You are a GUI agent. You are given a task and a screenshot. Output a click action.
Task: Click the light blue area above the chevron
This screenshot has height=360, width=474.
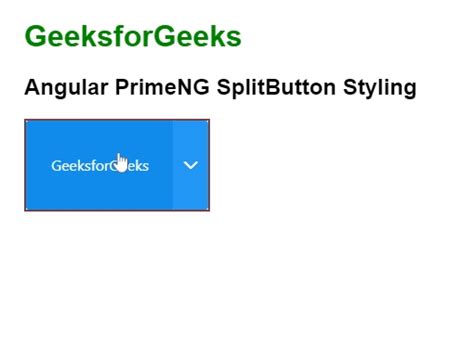click(191, 140)
